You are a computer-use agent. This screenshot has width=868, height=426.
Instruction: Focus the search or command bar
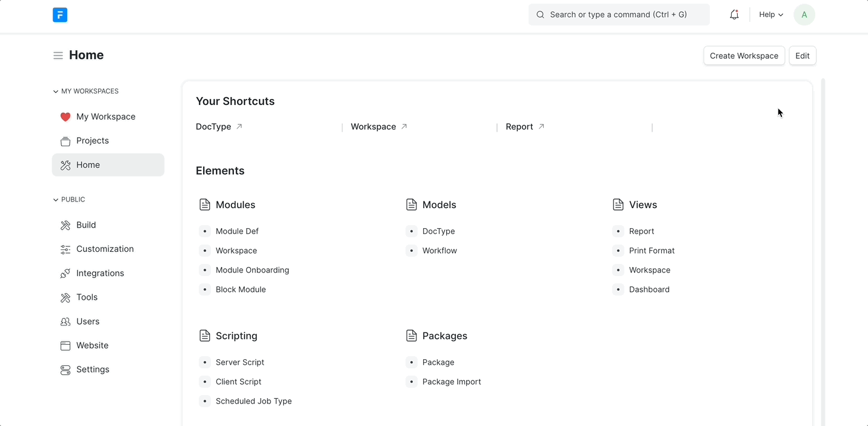(x=618, y=15)
